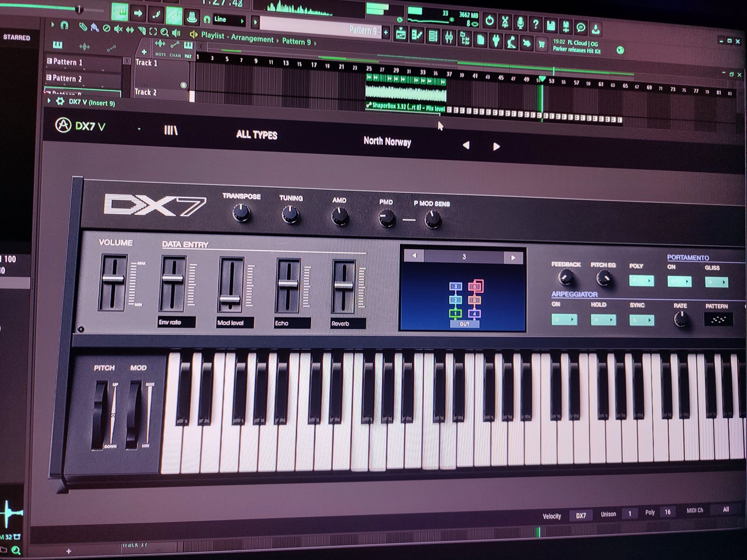The image size is (747, 560).
Task: Open the DX7 V plugin gear settings
Action: pos(60,101)
